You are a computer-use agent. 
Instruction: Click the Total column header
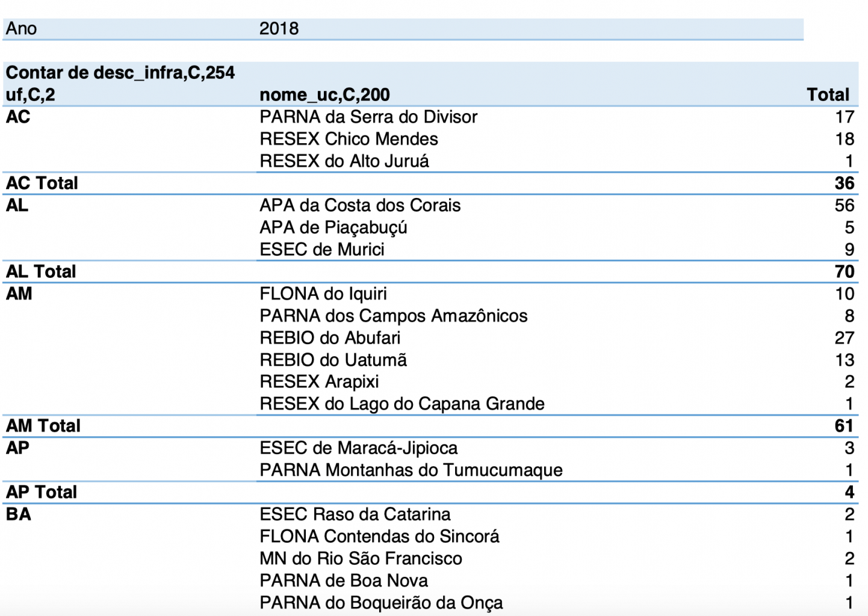(828, 94)
